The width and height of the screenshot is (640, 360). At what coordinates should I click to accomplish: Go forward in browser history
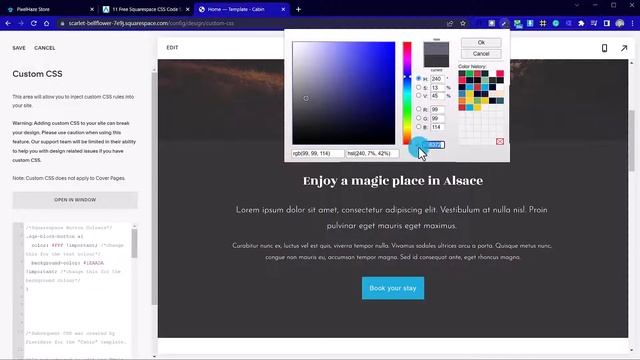coord(21,23)
